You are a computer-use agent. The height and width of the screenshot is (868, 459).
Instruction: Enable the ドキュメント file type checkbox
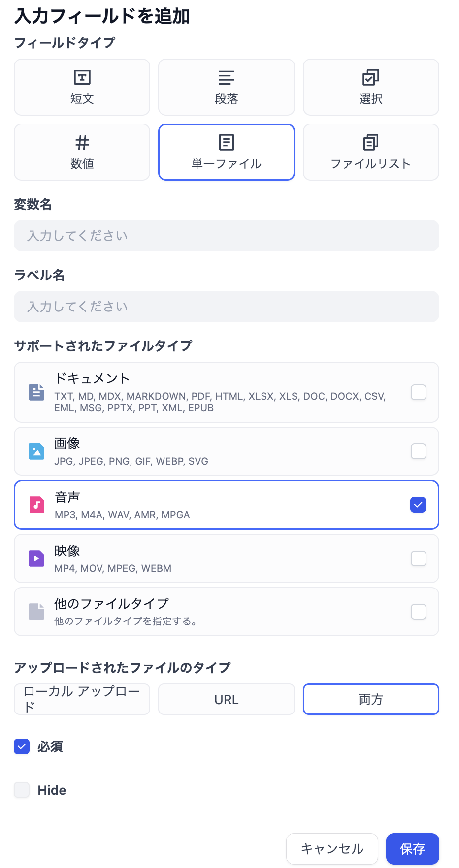[x=418, y=392]
